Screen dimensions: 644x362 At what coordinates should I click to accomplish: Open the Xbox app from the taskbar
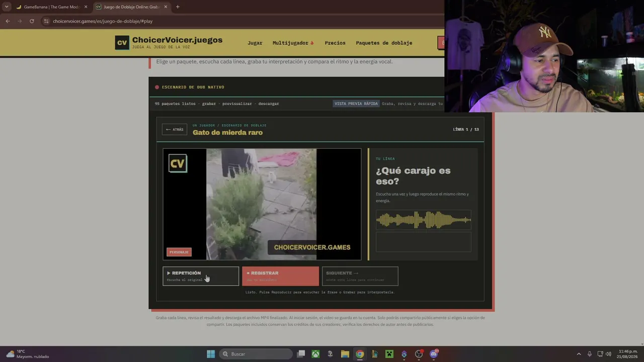pos(315,354)
